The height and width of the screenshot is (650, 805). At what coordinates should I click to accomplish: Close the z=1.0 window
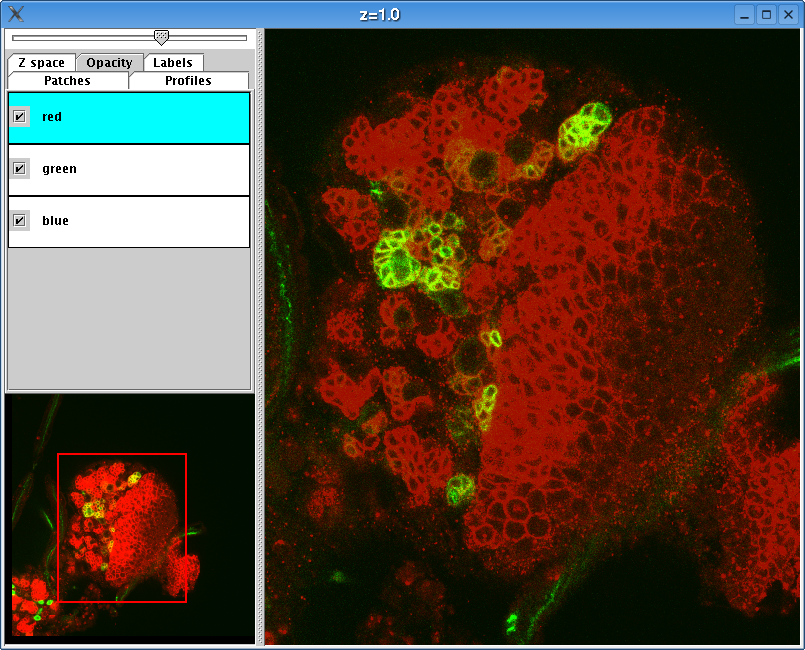(x=788, y=15)
